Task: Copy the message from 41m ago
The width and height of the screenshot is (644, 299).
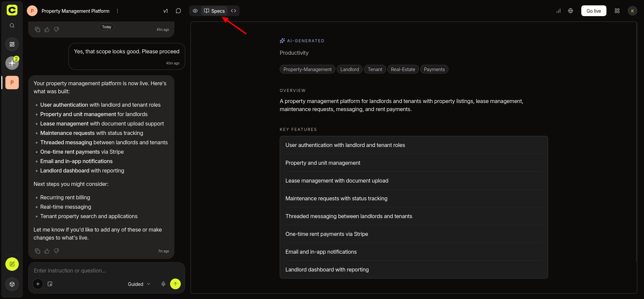Action: pos(38,30)
